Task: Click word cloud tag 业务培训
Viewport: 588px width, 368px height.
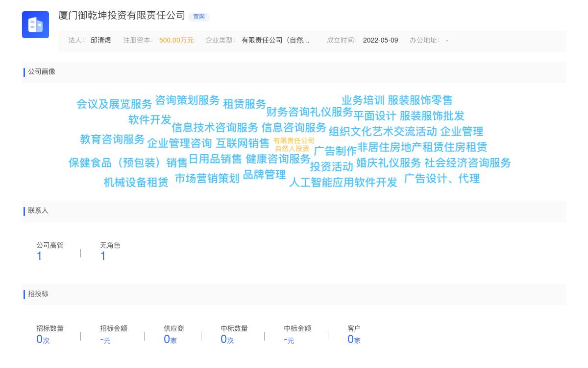Action: point(363,100)
